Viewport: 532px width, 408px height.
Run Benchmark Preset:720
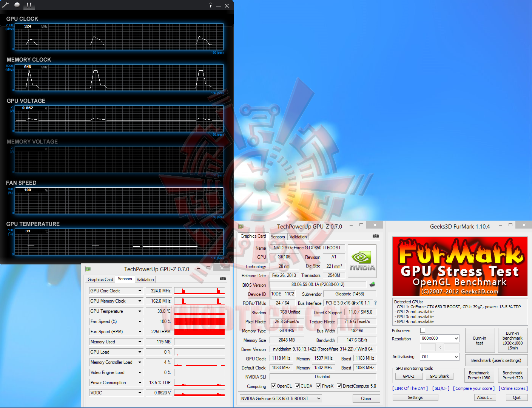(x=513, y=375)
